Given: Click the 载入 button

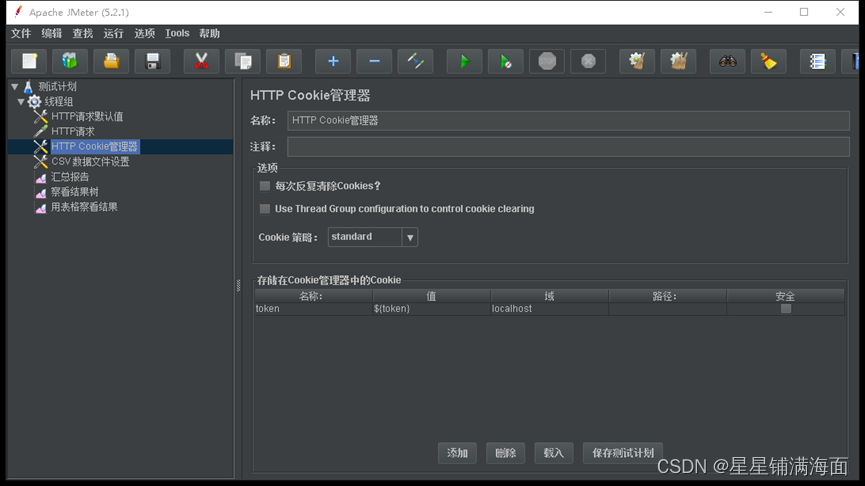Looking at the screenshot, I should pyautogui.click(x=553, y=453).
